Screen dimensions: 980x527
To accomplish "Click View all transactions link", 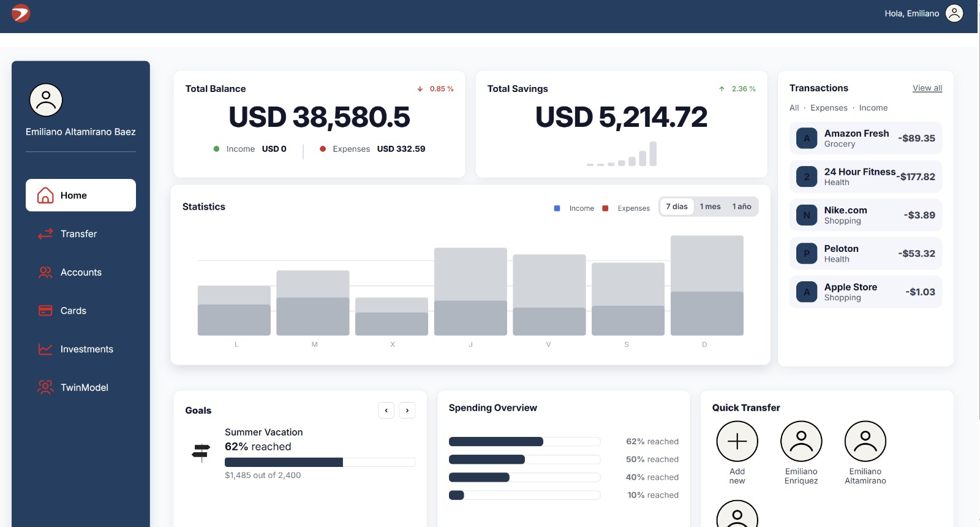I will coord(927,88).
